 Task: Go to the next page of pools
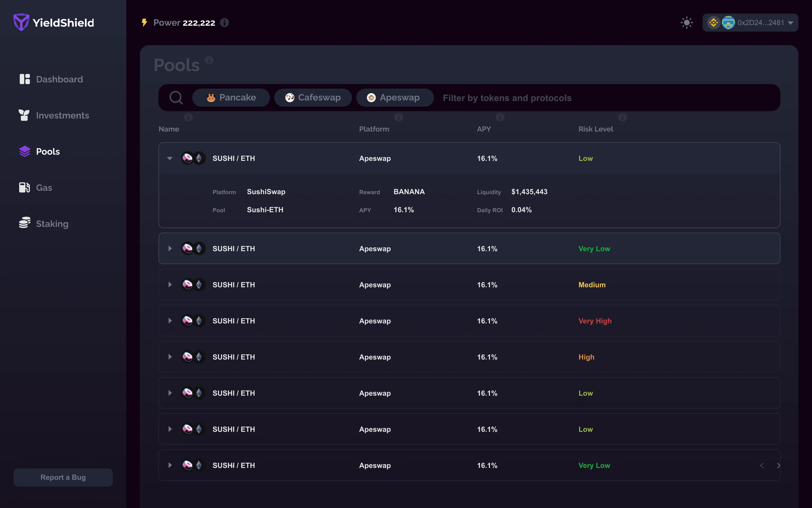[778, 465]
